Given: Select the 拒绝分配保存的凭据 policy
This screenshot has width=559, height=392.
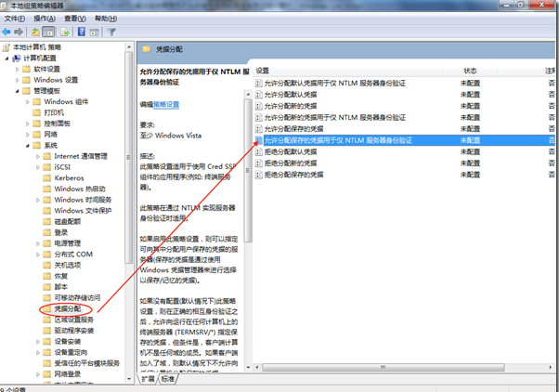Looking at the screenshot, I should 295,174.
